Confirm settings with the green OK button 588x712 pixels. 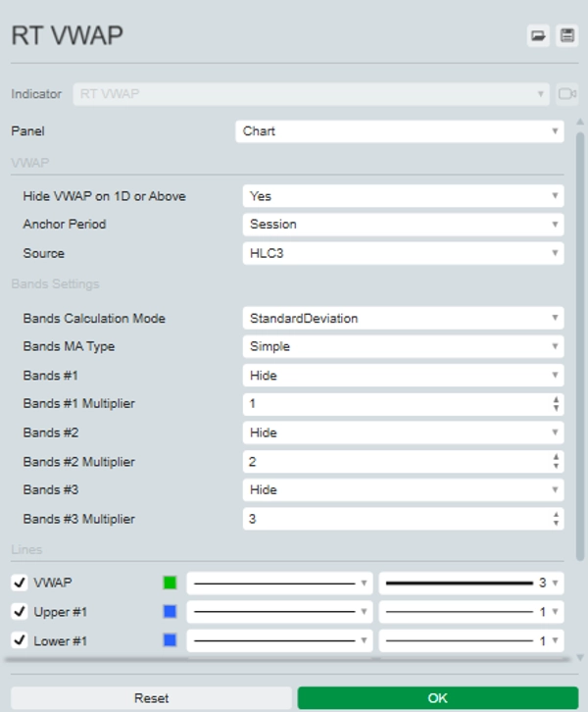437,698
